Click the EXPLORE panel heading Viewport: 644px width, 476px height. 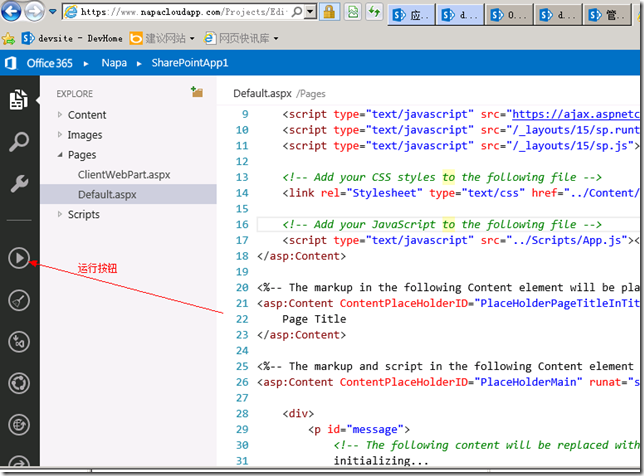coord(75,94)
